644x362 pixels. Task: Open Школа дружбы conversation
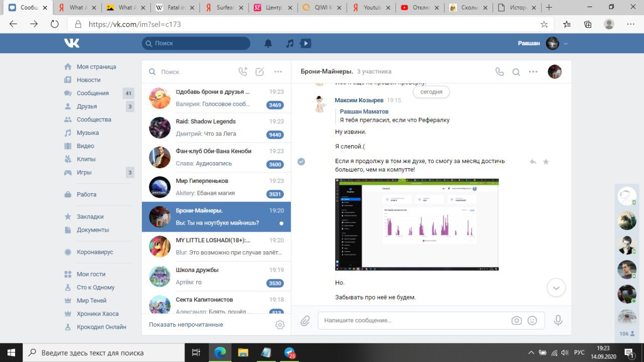click(x=216, y=276)
